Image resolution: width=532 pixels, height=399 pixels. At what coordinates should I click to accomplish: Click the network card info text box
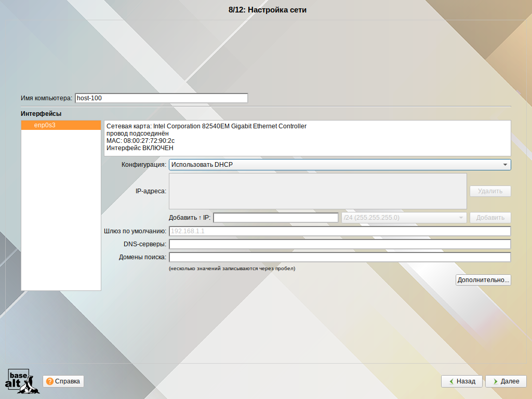307,138
